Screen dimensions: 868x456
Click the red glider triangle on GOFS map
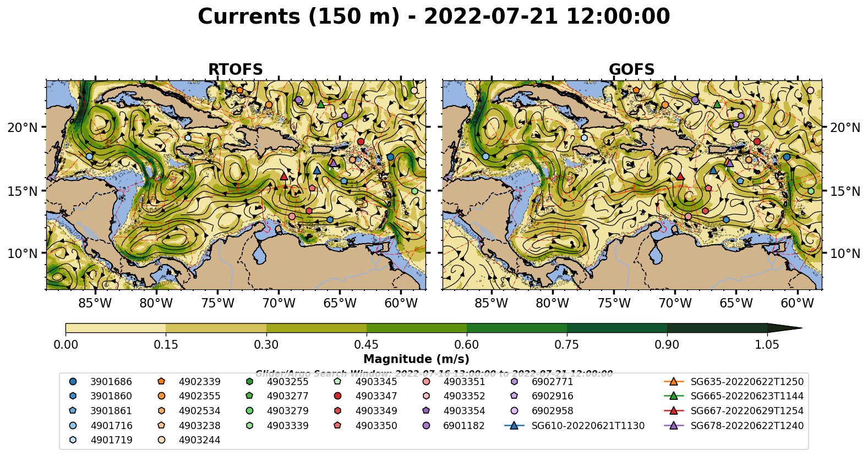point(680,177)
